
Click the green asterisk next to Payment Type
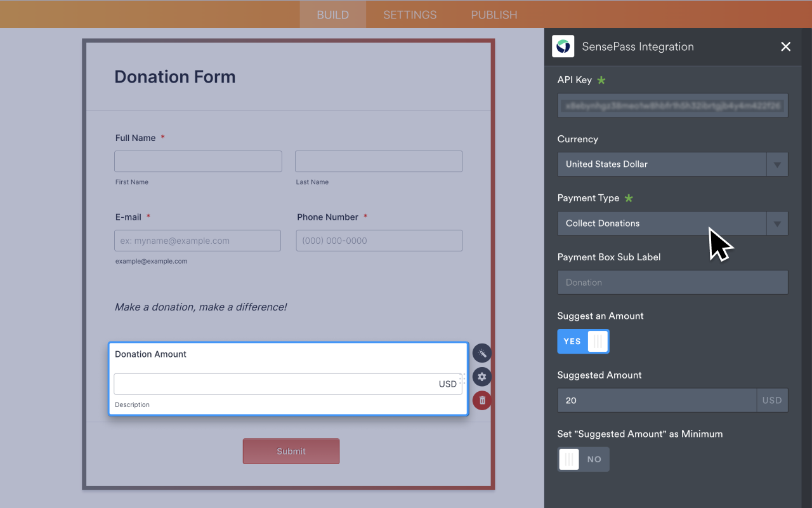(628, 198)
